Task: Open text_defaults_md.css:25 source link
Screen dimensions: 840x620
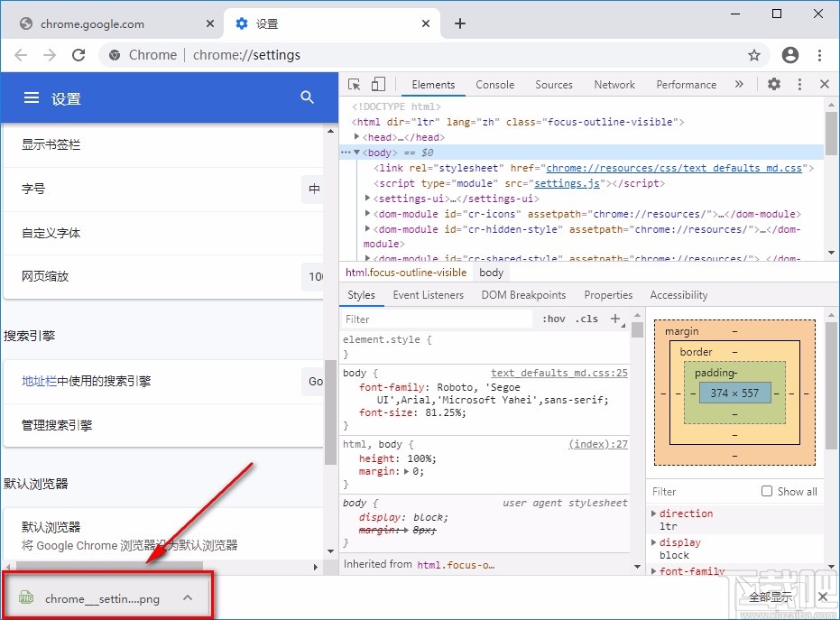Action: point(558,373)
